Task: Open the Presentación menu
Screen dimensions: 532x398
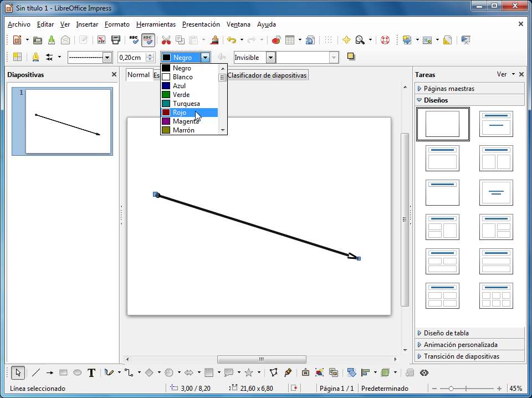Action: click(201, 24)
